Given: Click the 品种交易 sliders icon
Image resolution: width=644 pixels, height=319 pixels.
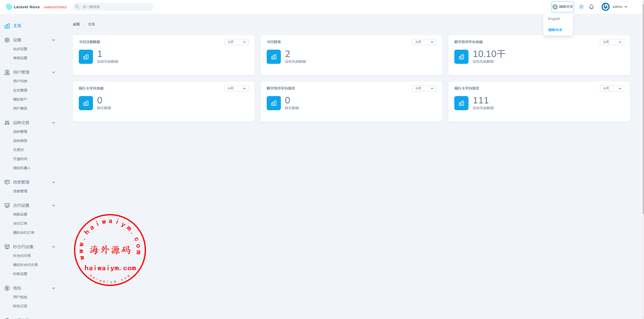Looking at the screenshot, I should pyautogui.click(x=7, y=123).
